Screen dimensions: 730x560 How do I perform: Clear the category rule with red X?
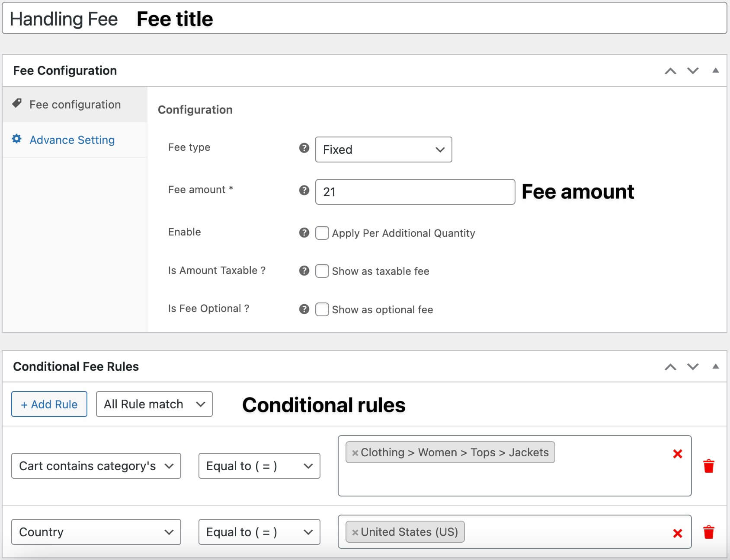pyautogui.click(x=678, y=454)
